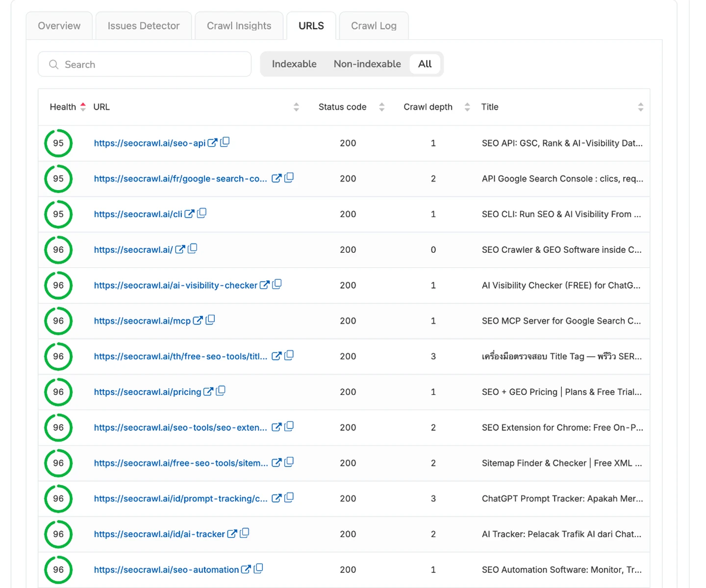Copy the id/ai-tracker URL
Screen dimensions: 706x588
point(245,533)
